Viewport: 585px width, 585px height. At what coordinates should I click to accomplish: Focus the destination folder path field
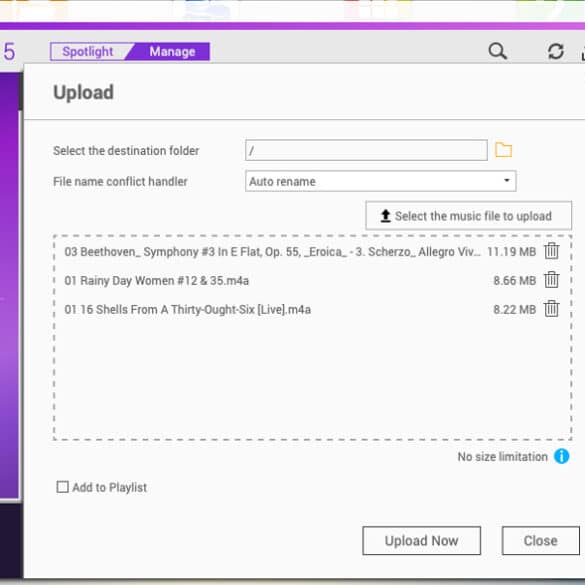coord(366,150)
